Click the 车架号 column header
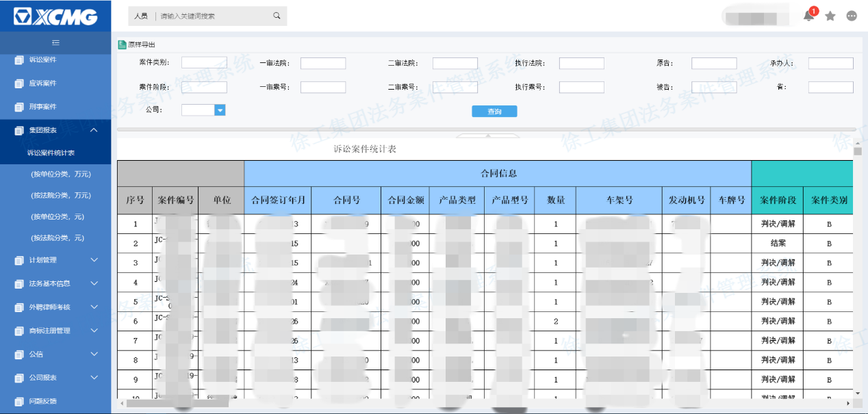868x414 pixels. pyautogui.click(x=619, y=200)
